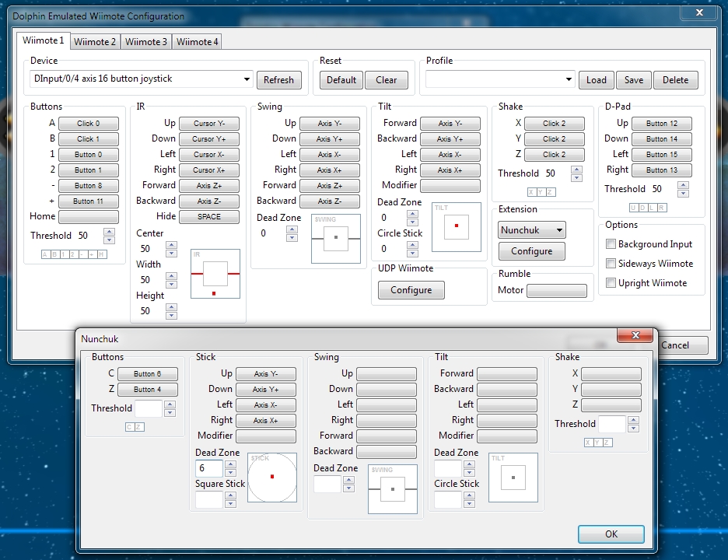Click empty Nunchuk Tilt Forward mapping
This screenshot has width=728, height=560.
tap(507, 374)
